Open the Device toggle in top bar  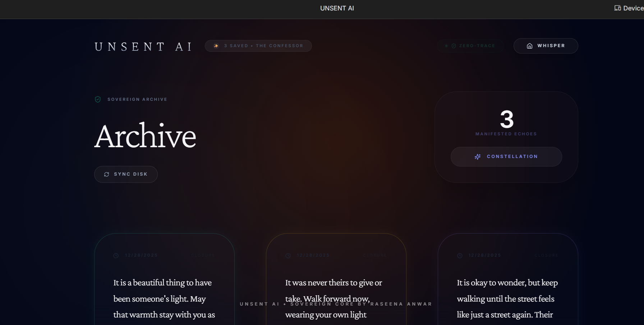(x=629, y=8)
